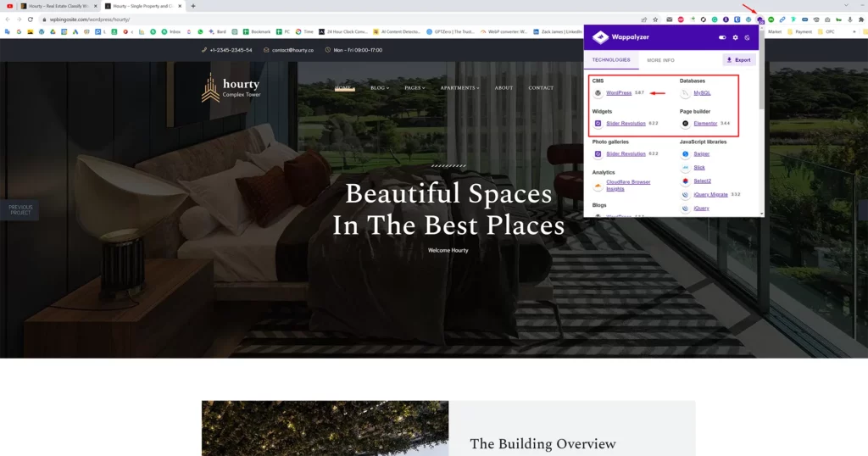Click the Cloudflare logo icon under Analytics

[x=598, y=186]
